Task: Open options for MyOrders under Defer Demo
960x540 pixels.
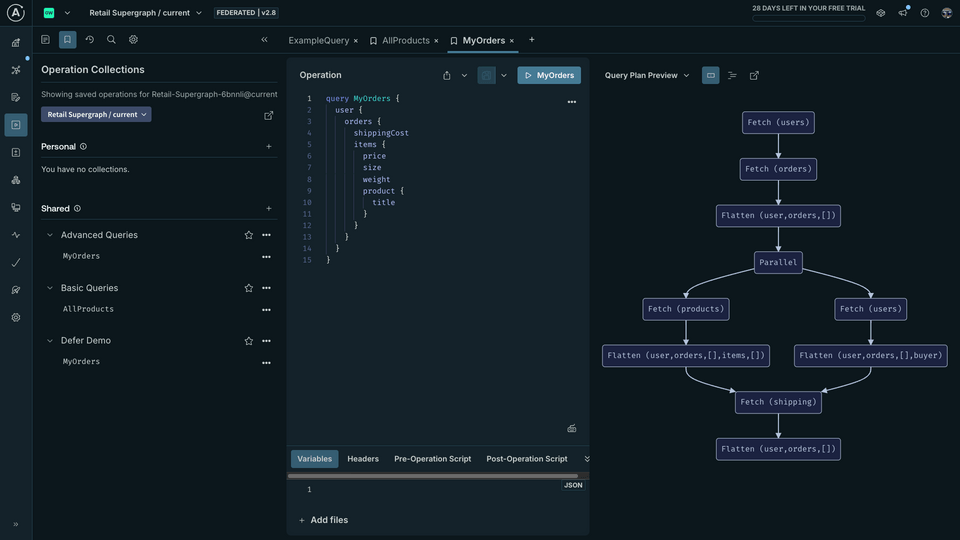Action: (x=266, y=362)
